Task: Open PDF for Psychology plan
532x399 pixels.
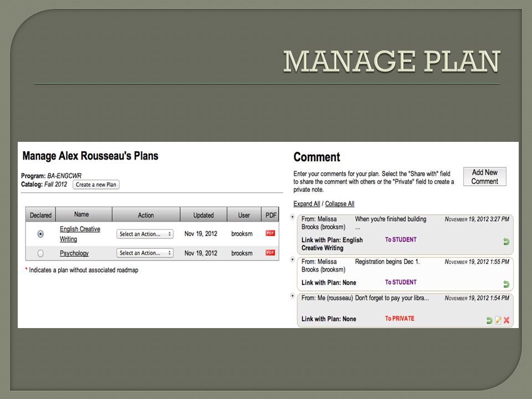Action: tap(270, 253)
